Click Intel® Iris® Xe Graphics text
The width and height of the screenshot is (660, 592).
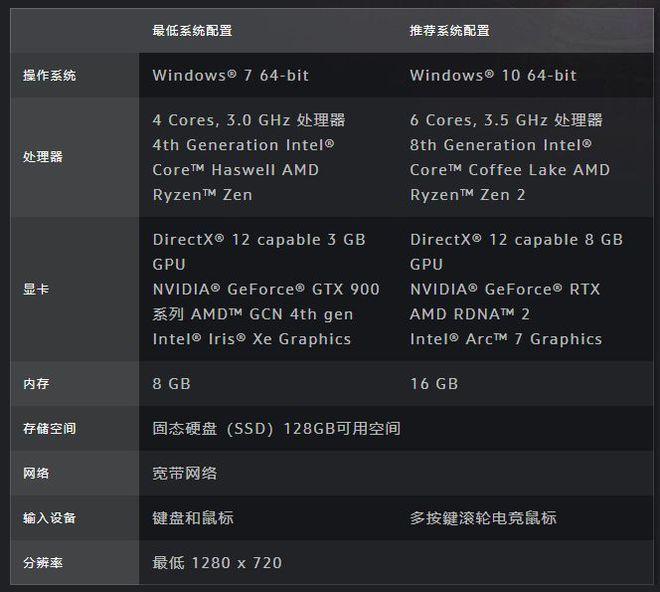click(252, 339)
